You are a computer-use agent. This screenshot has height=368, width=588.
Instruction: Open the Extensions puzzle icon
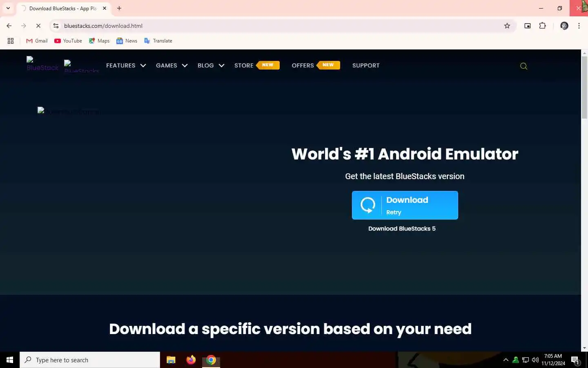[543, 26]
